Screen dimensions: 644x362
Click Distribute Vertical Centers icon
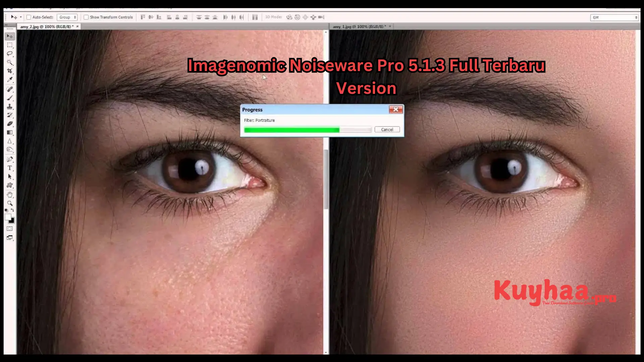click(207, 17)
